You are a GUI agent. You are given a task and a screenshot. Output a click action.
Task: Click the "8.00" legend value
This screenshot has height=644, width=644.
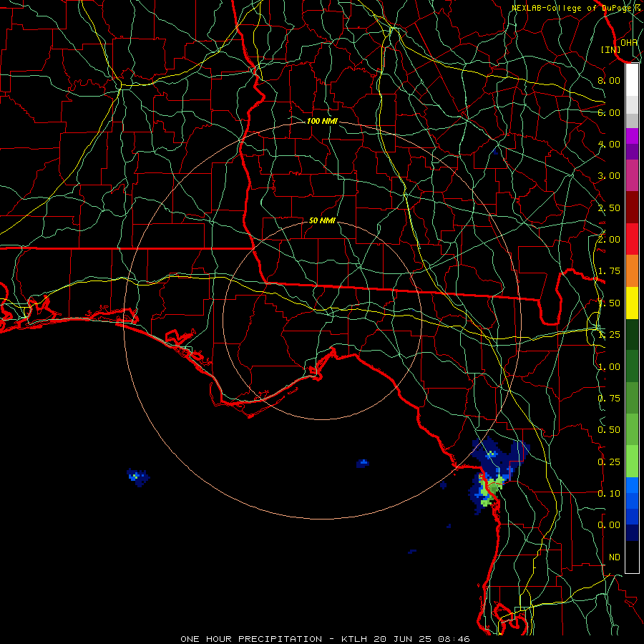tap(609, 80)
